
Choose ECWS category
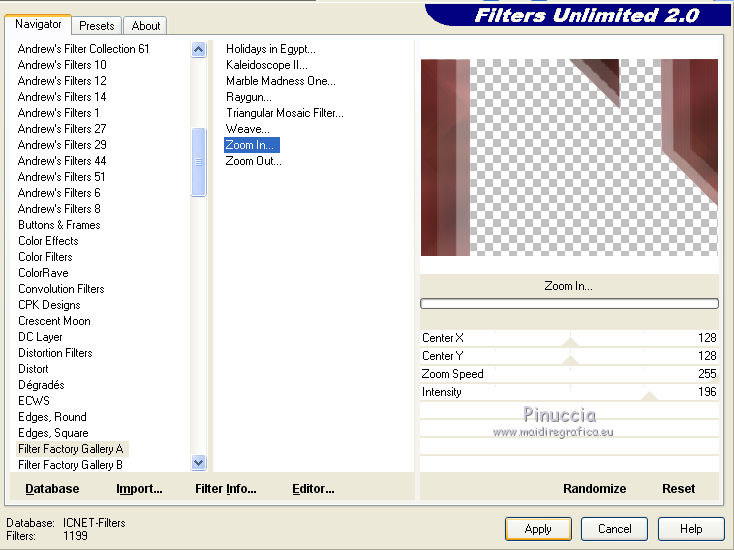coord(34,401)
